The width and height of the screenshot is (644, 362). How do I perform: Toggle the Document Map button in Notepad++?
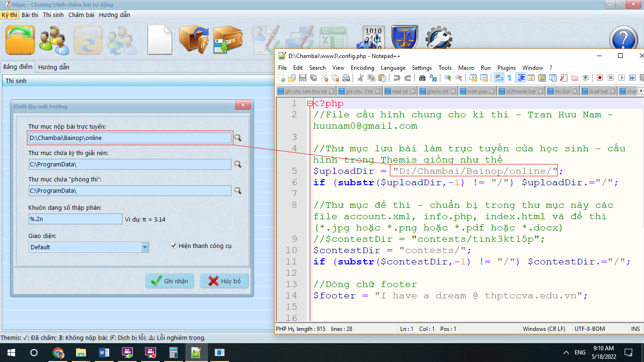[542, 78]
